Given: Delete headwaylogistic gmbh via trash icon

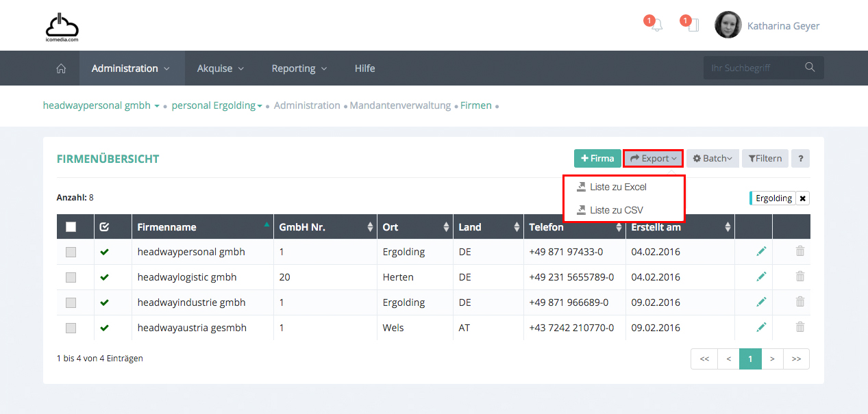Looking at the screenshot, I should tap(799, 276).
